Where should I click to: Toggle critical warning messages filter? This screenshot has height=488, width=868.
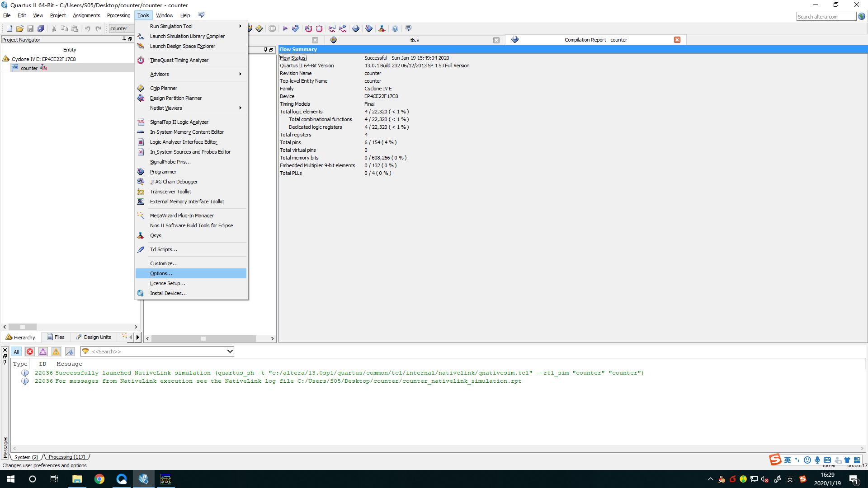pos(43,352)
